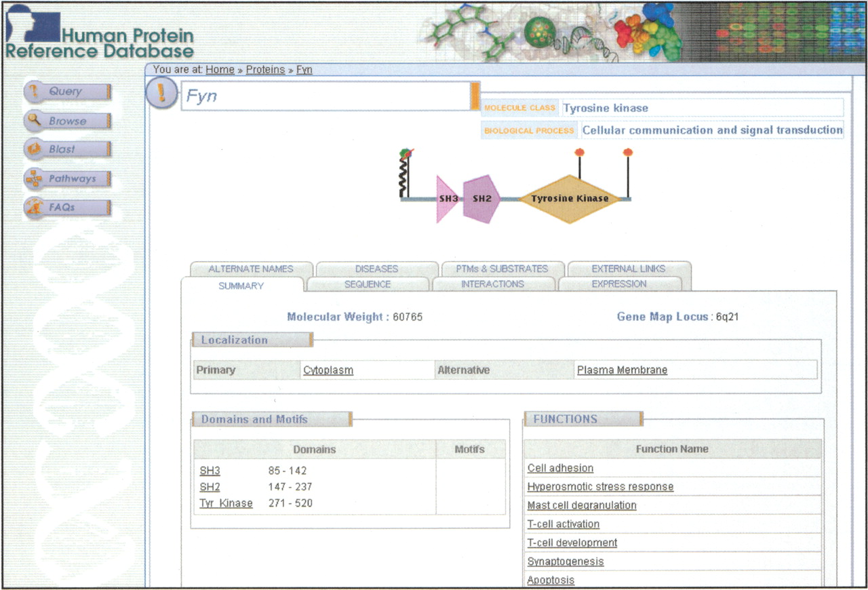Click the SH3 domain shape in diagram
Image resolution: width=868 pixels, height=590 pixels.
click(x=448, y=199)
